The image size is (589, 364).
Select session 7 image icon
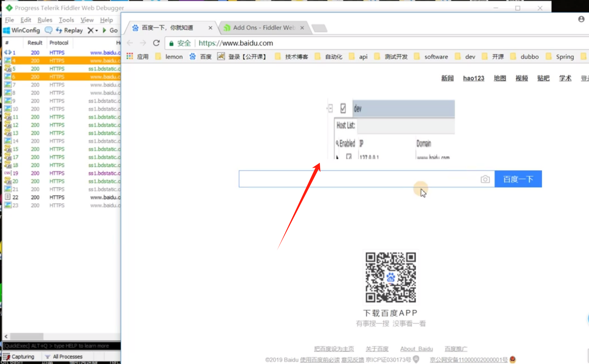[x=8, y=85]
